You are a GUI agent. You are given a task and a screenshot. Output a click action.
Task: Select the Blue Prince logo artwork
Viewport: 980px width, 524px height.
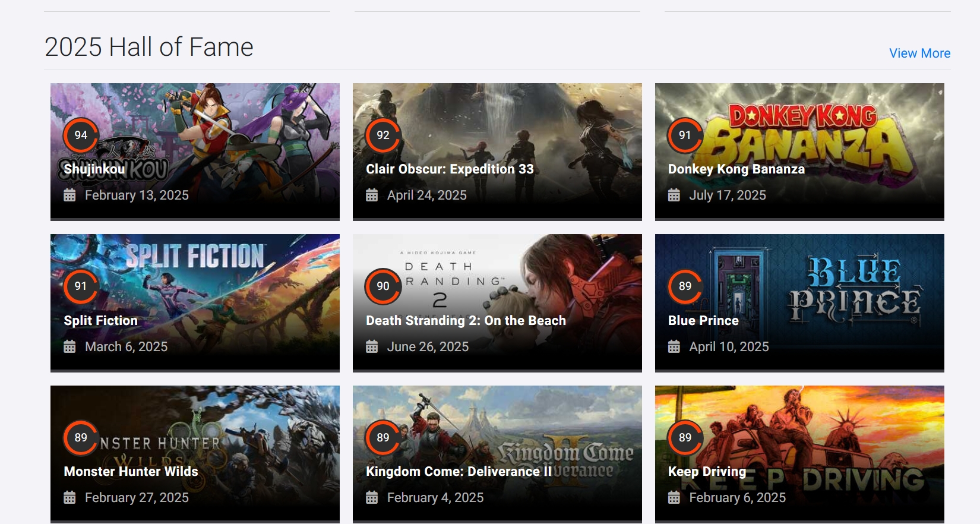pyautogui.click(x=855, y=290)
